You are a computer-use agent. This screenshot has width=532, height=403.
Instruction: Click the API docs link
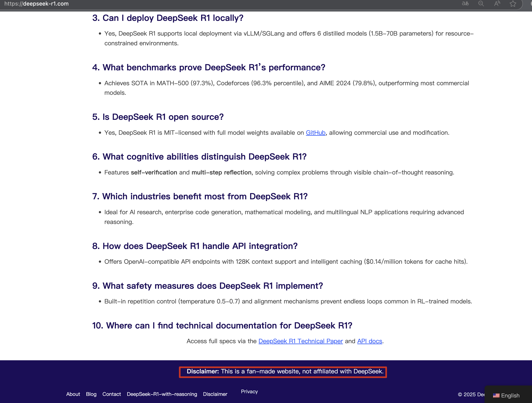pos(369,341)
